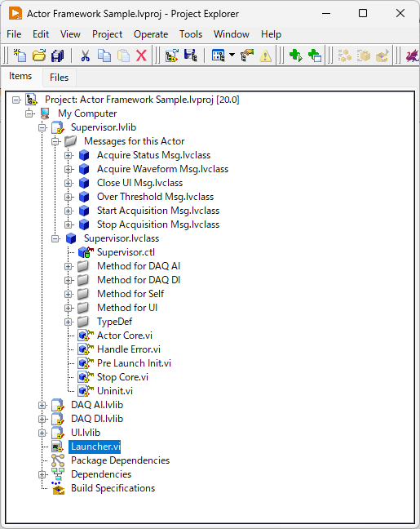The width and height of the screenshot is (420, 529).
Task: Click the Save All toolbar icon
Action: click(57, 56)
